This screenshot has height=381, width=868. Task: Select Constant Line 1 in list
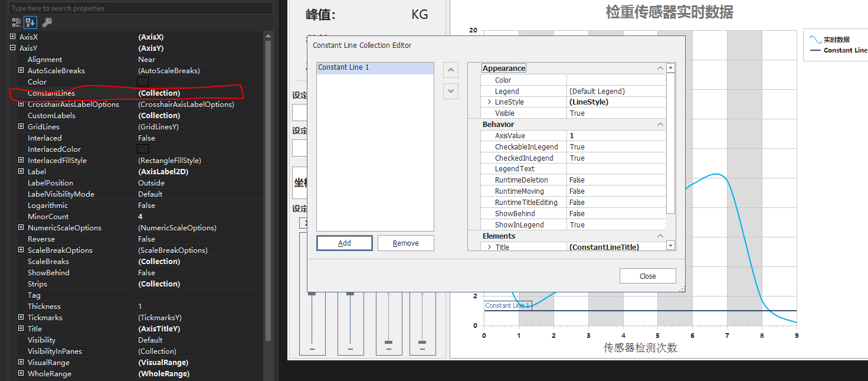[343, 67]
